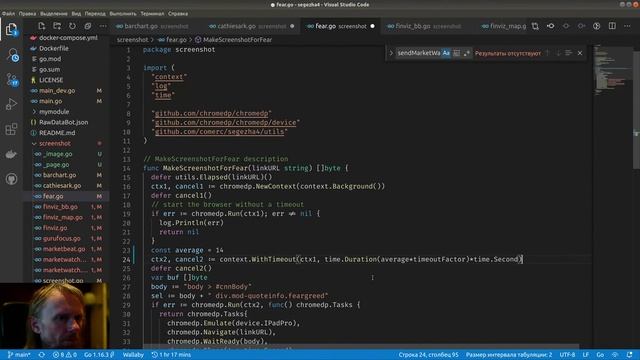The width and height of the screenshot is (640, 360).
Task: Switch to the cathiesark.go tab
Action: [x=251, y=26]
